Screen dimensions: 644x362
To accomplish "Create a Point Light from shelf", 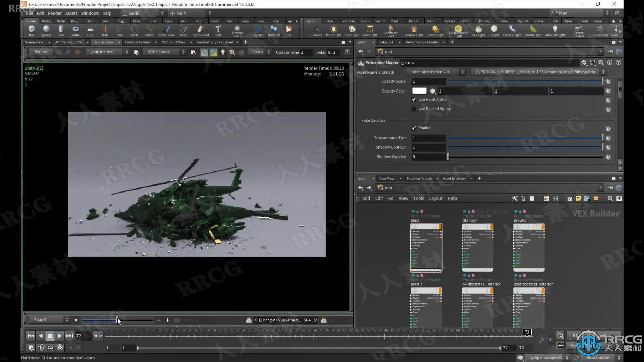I will [x=333, y=30].
